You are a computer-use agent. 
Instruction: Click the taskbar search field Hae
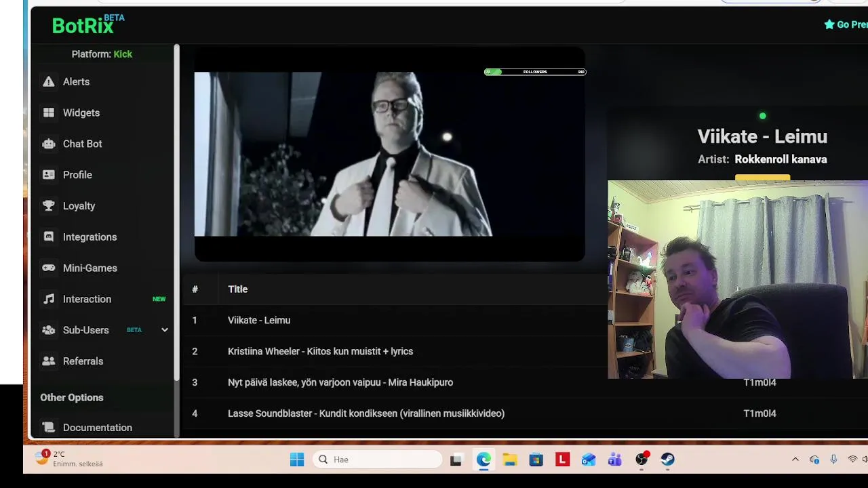pos(378,460)
